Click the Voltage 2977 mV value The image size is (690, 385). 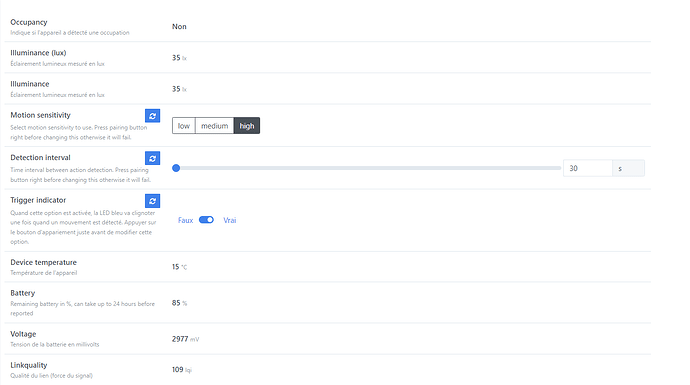185,339
